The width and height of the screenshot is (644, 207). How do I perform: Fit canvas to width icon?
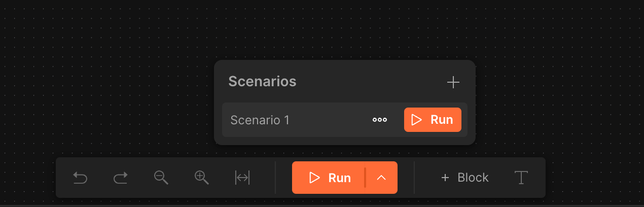[x=242, y=178]
